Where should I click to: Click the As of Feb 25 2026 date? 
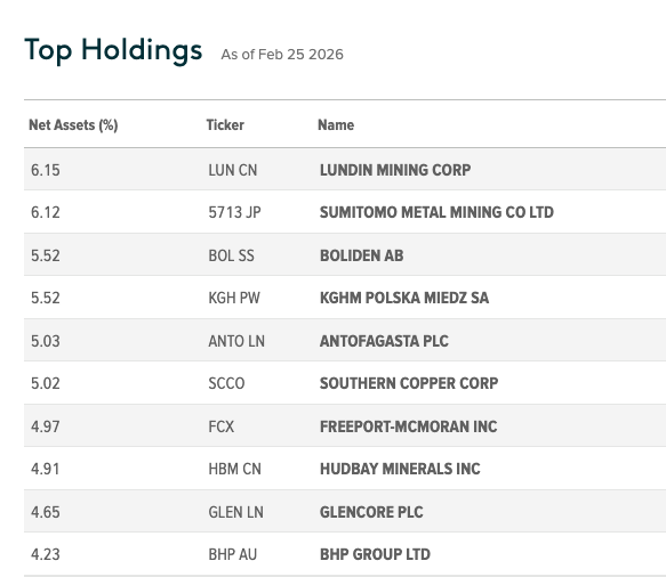click(x=281, y=54)
